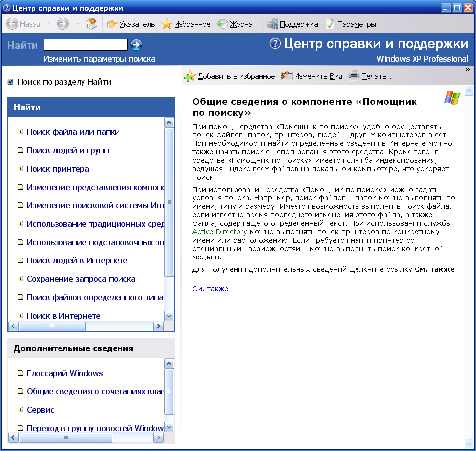
Task: Click Дополнительные сведения scroll-right arrow
Action: [x=159, y=438]
